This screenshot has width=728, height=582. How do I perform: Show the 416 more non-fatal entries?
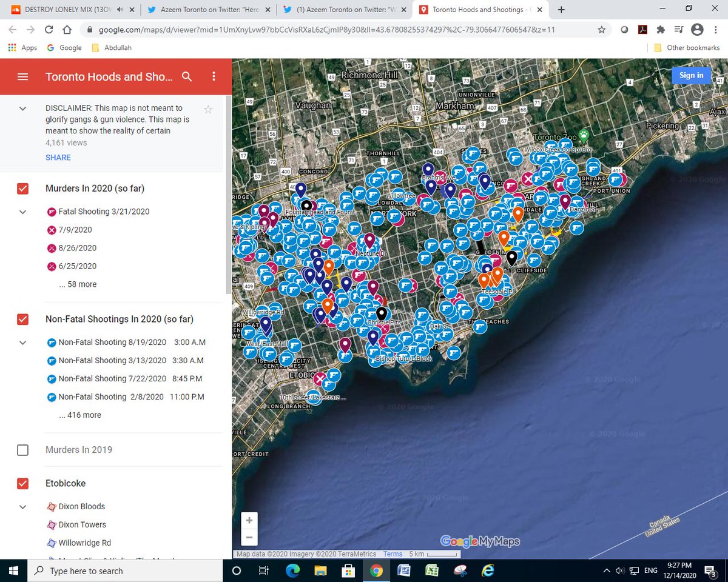80,415
